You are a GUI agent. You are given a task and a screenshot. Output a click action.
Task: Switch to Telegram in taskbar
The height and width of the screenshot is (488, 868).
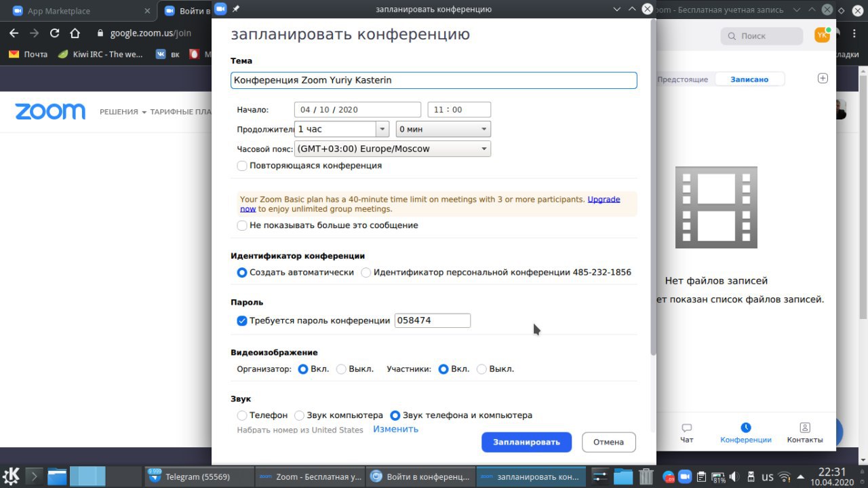point(199,476)
